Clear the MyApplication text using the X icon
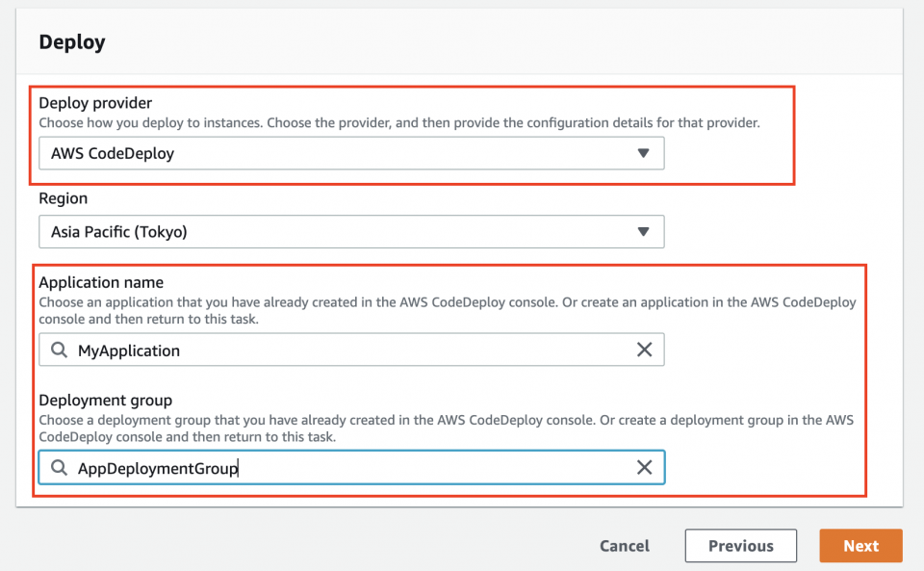 [x=645, y=350]
